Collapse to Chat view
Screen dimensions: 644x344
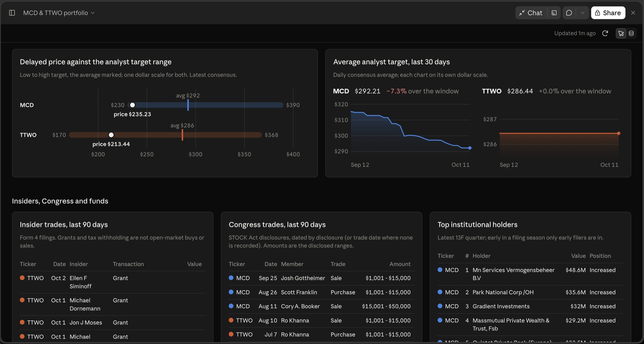click(531, 13)
